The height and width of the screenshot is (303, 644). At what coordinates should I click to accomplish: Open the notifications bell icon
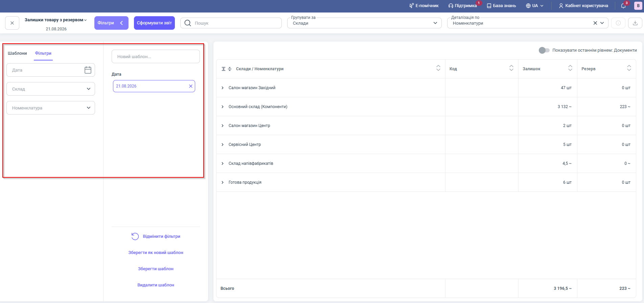pyautogui.click(x=623, y=6)
